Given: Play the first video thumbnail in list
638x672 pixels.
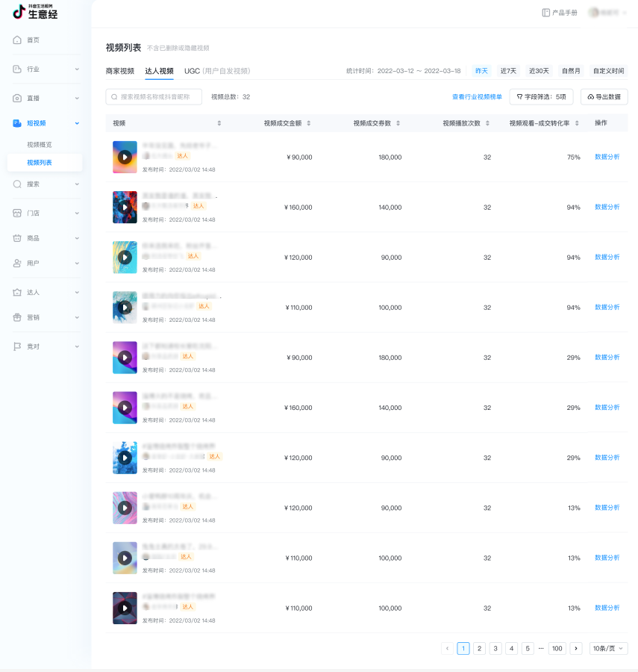Looking at the screenshot, I should pyautogui.click(x=125, y=157).
